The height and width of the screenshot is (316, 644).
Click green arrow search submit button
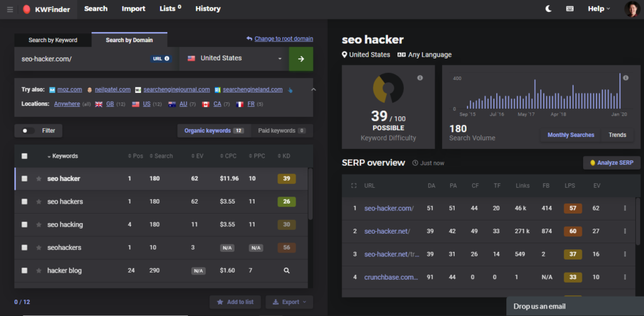[x=301, y=58]
